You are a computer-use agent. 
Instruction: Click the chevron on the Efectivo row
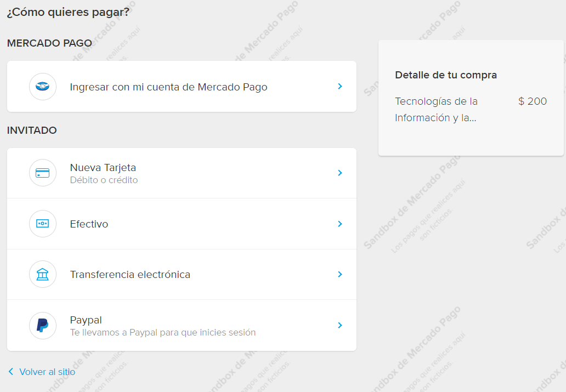coord(339,224)
